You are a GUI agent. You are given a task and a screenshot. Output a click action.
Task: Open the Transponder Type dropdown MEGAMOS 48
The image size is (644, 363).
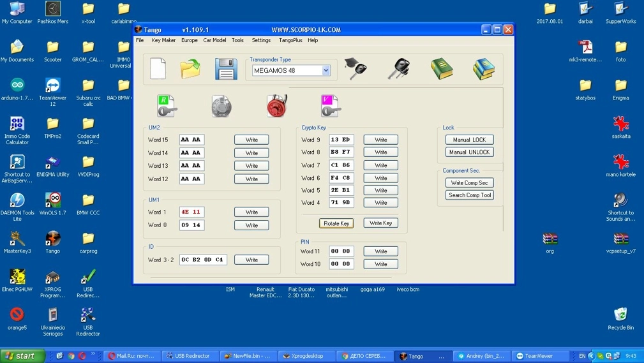pos(291,71)
